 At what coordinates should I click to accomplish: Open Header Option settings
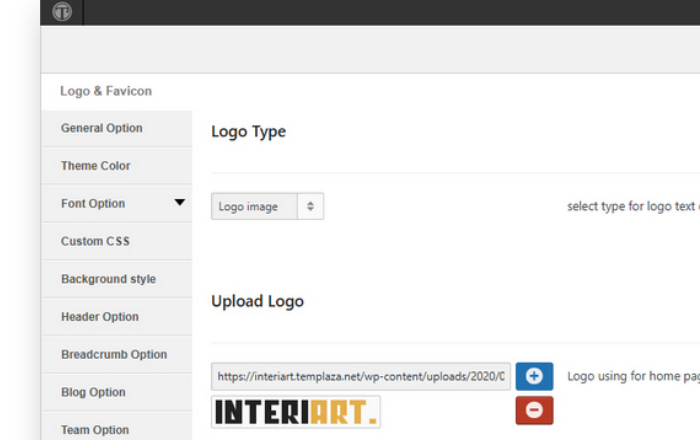117,317
